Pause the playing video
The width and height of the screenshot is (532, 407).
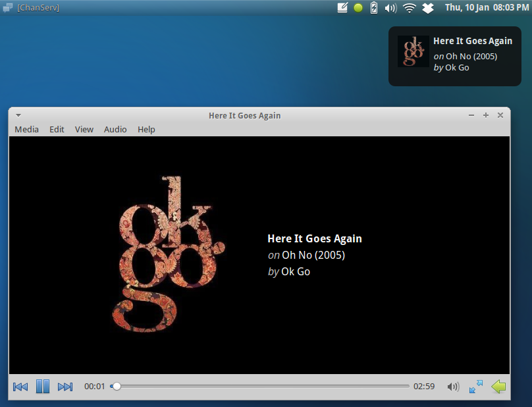click(x=42, y=387)
